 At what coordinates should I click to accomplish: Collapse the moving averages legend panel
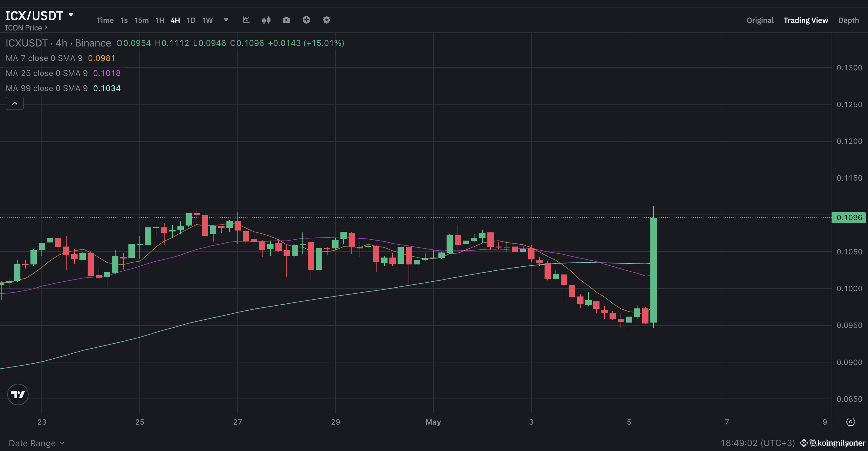(x=14, y=103)
